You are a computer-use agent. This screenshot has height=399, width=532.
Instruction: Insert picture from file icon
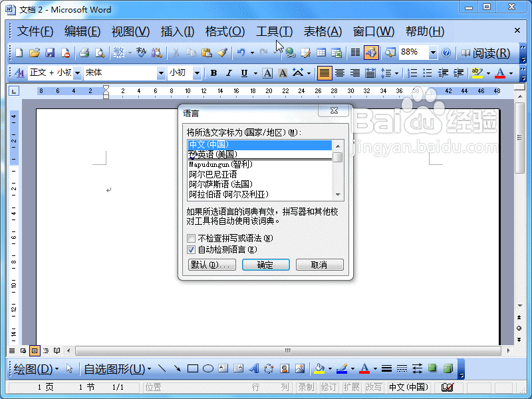300,368
